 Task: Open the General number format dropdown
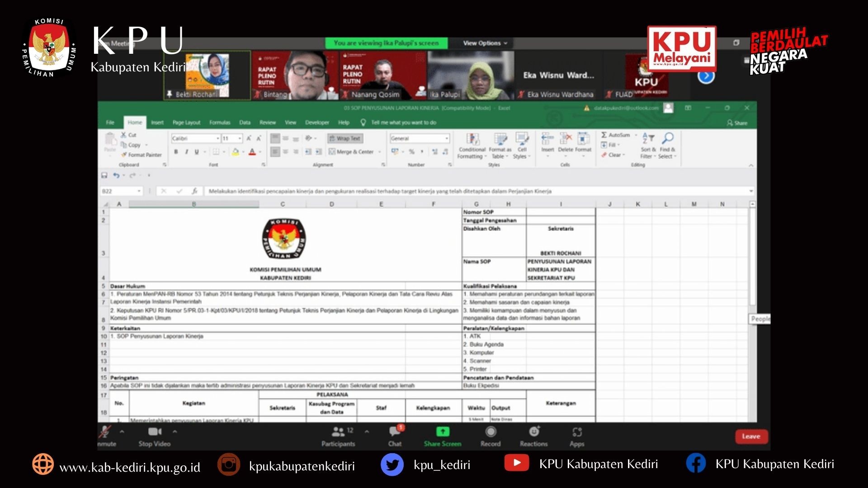point(447,138)
